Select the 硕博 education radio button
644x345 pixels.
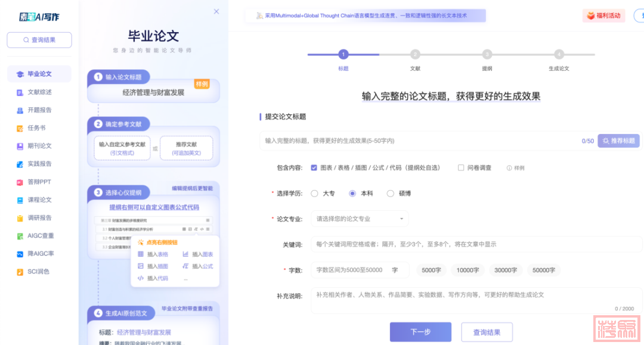tap(391, 194)
